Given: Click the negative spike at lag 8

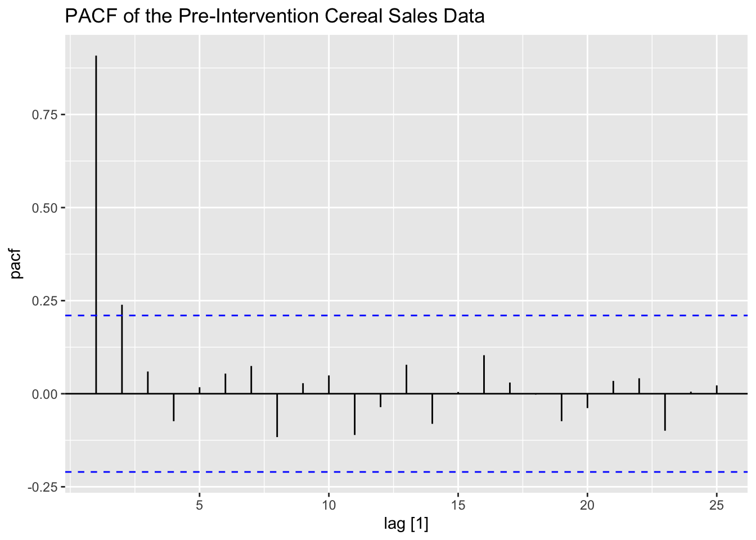Looking at the screenshot, I should pyautogui.click(x=277, y=415).
